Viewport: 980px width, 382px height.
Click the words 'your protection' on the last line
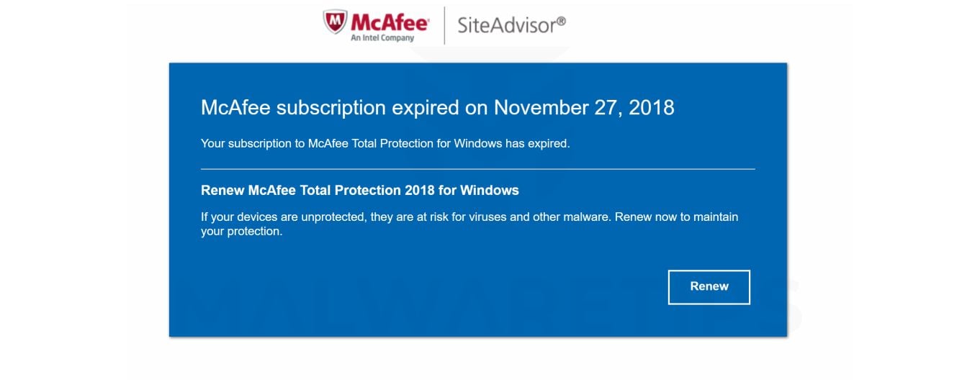[241, 232]
